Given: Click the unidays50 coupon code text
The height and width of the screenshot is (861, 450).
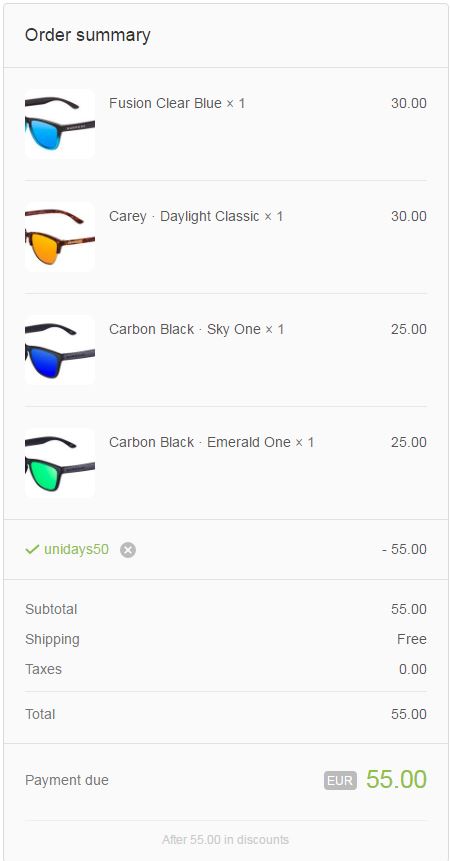Looking at the screenshot, I should (76, 550).
